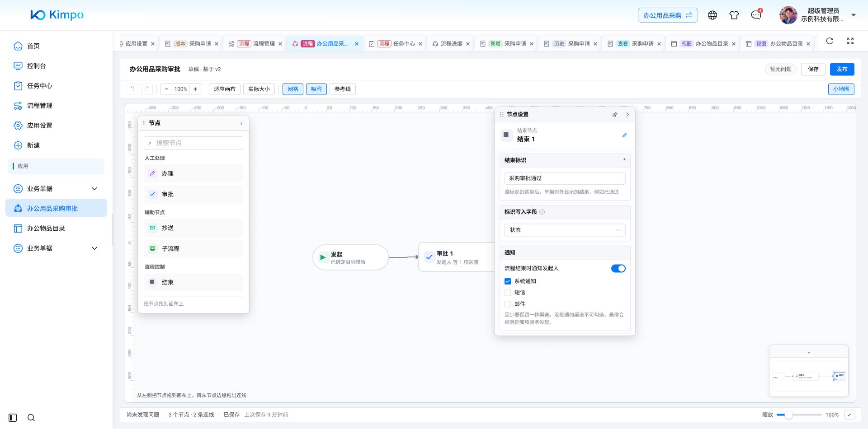Toggle 流程结束时通知发起人 switch
This screenshot has width=868, height=429.
tap(618, 268)
